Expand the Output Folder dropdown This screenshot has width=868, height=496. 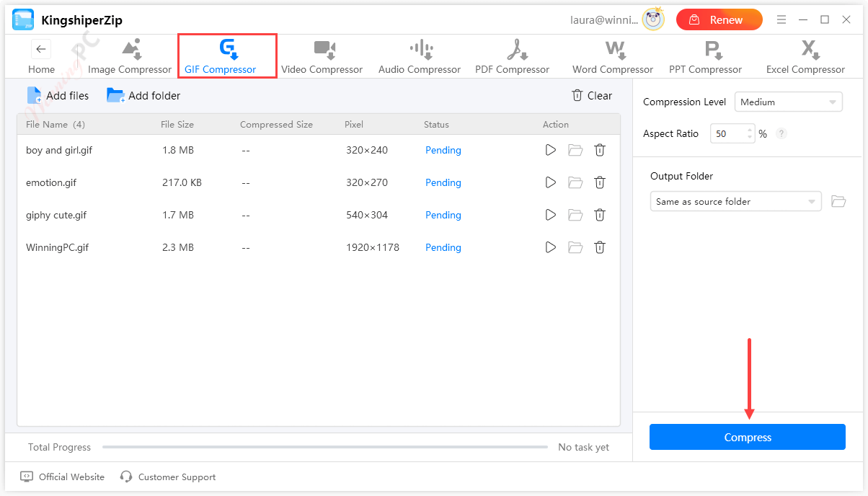(x=736, y=201)
